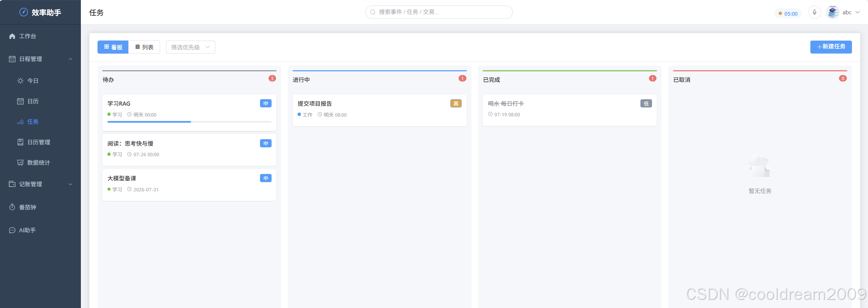Click the 日程管理 calendar icon

point(12,59)
